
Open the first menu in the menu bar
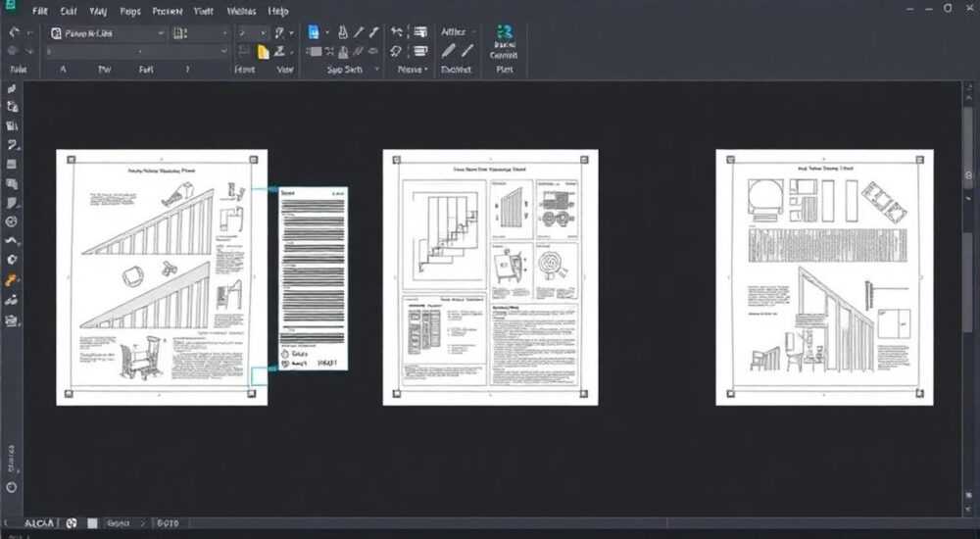(x=40, y=11)
